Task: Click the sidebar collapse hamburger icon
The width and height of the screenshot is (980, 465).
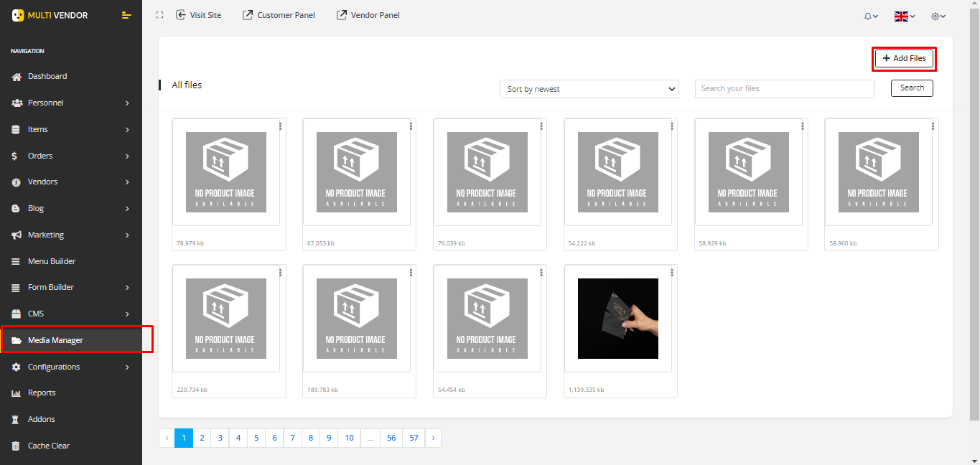Action: pos(126,15)
